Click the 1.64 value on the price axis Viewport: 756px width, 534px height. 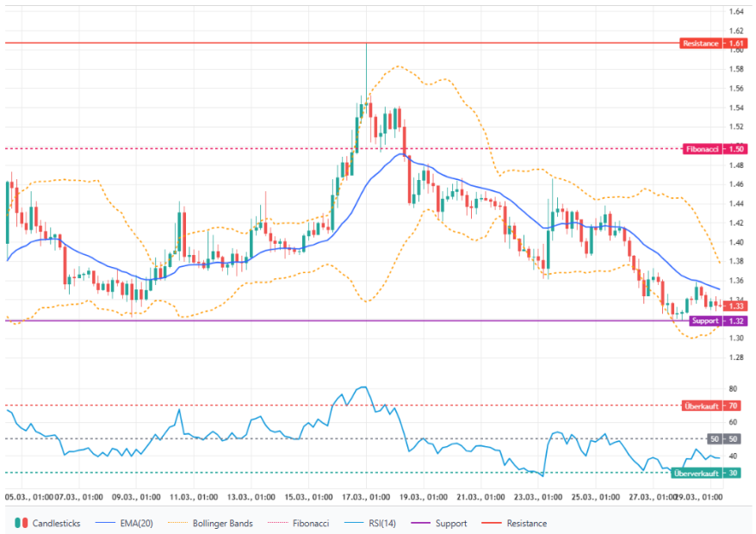(736, 12)
